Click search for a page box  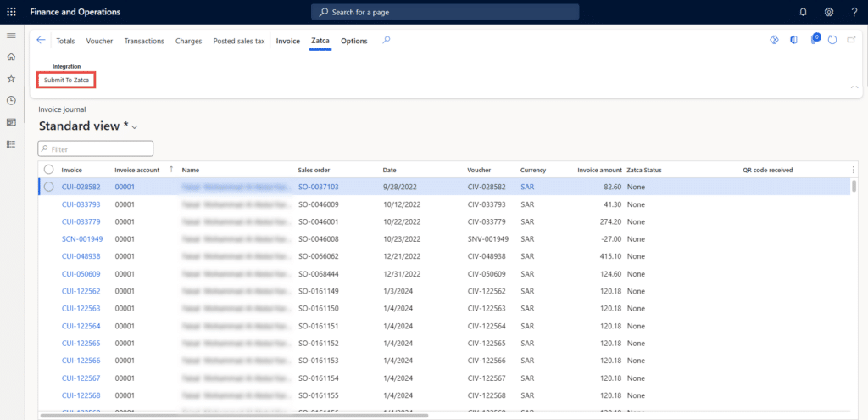tap(445, 12)
